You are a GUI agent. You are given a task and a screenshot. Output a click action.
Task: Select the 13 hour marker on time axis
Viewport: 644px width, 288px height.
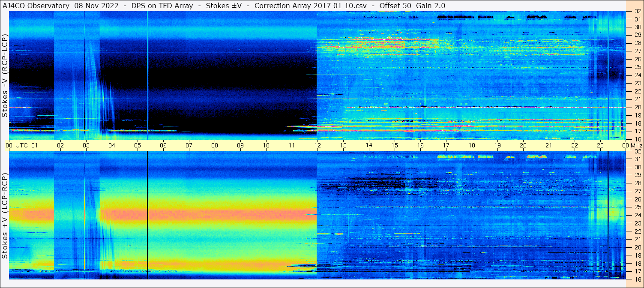[343, 145]
